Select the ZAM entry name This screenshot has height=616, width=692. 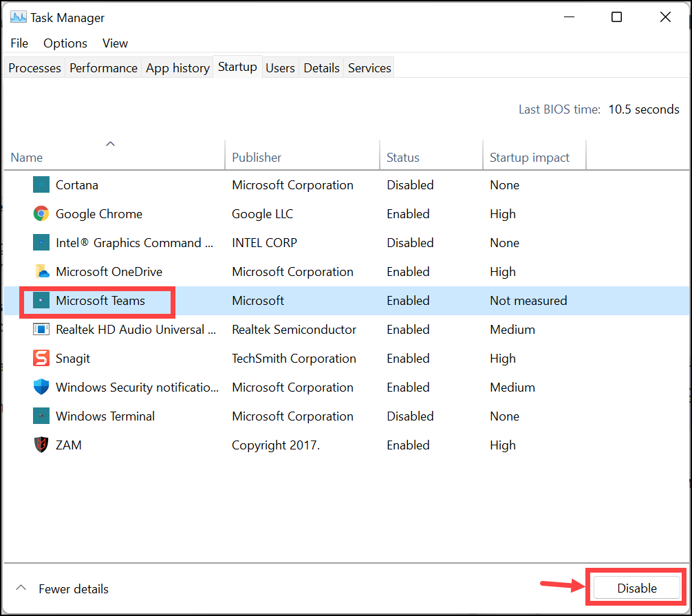(68, 445)
